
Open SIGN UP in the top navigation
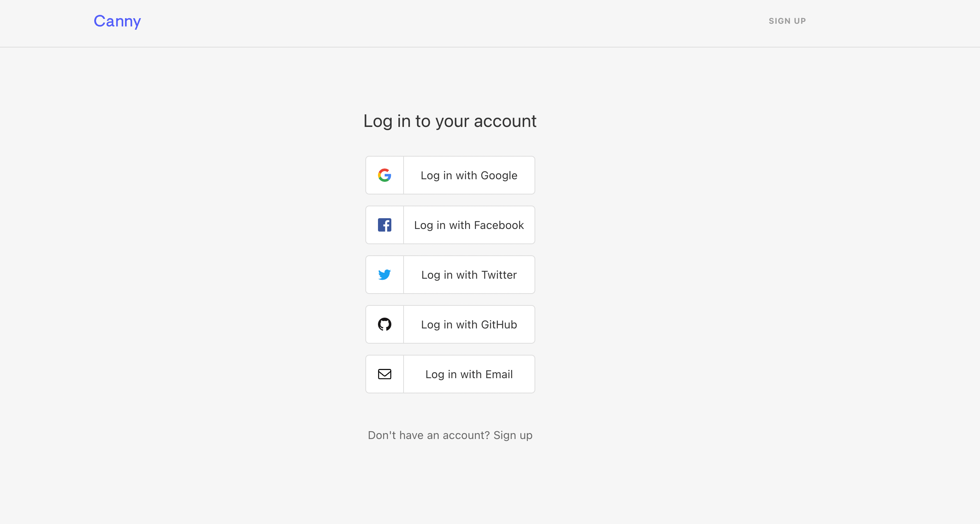[787, 21]
